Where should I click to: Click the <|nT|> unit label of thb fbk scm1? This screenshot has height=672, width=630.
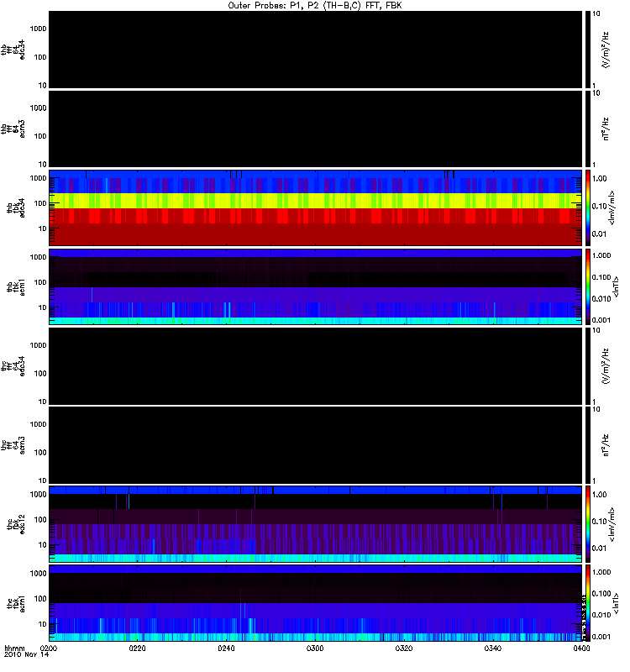pos(617,286)
